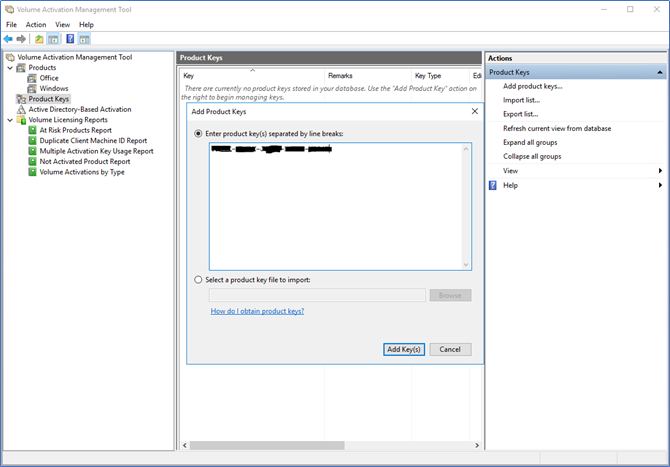Expand the Help submenu arrow in Actions

click(661, 185)
